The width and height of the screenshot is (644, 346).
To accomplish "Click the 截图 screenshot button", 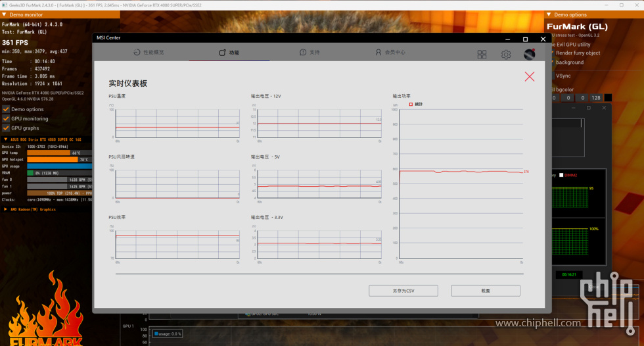I will click(486, 291).
